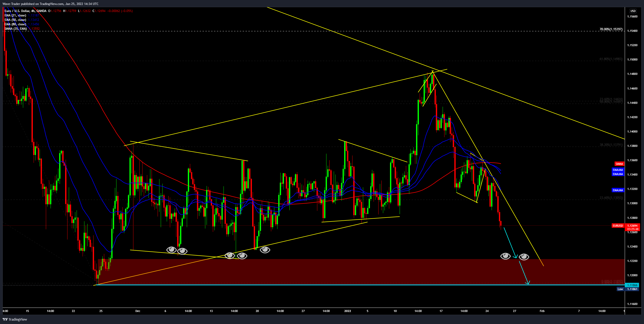This screenshot has height=324, width=644.
Task: Click the 13 date label on the time axis
Action: coord(211,311)
